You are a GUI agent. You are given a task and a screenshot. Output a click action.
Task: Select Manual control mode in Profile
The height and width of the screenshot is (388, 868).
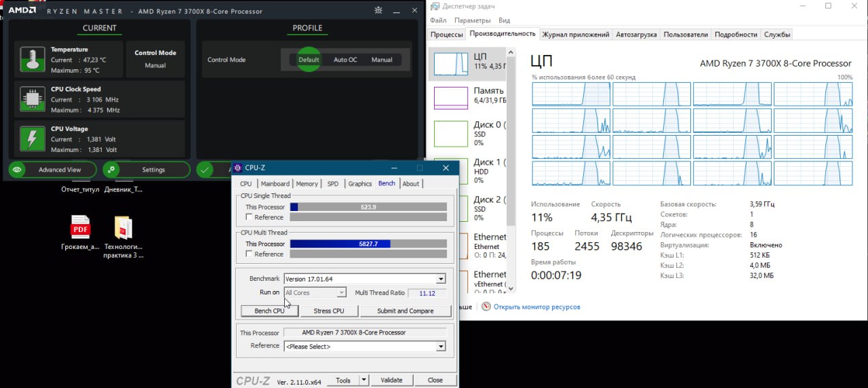382,60
